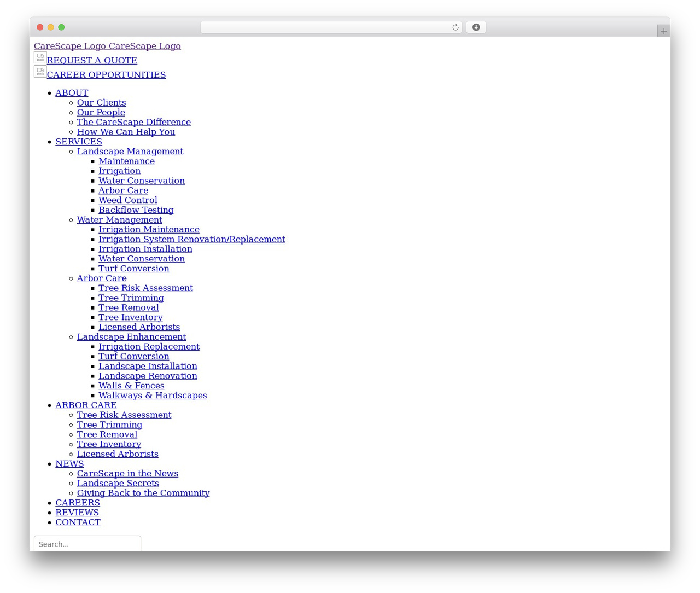This screenshot has height=593, width=700.
Task: Click the Search input field
Action: click(87, 543)
